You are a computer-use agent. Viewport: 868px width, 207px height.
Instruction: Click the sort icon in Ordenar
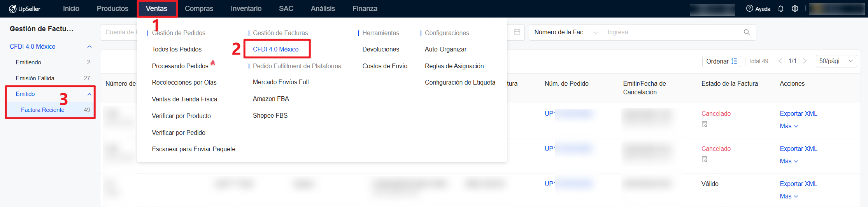click(734, 61)
